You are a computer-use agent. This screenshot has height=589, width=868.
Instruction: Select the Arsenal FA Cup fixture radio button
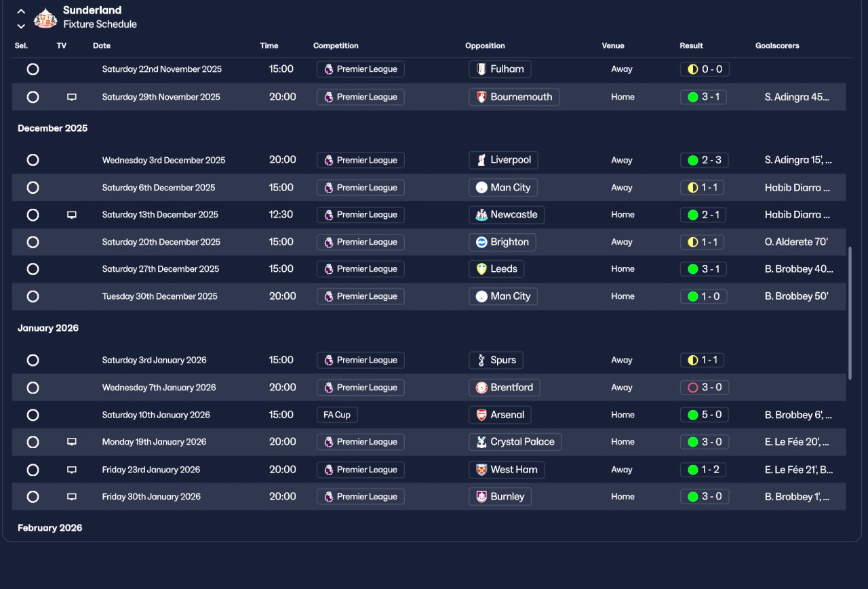[33, 415]
